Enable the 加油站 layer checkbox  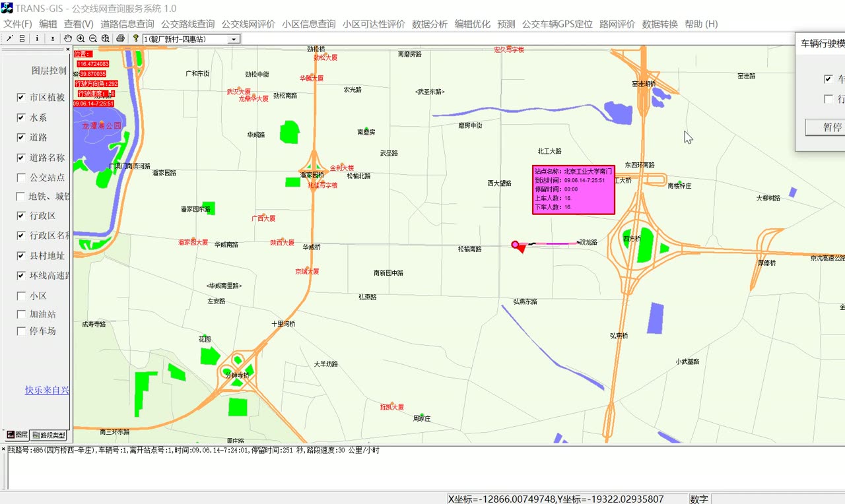point(21,314)
